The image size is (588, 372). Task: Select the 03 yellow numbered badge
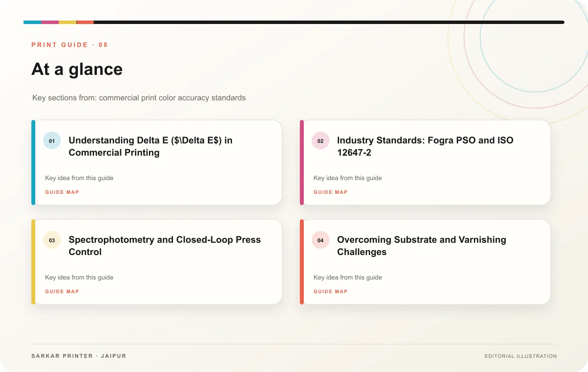(52, 240)
